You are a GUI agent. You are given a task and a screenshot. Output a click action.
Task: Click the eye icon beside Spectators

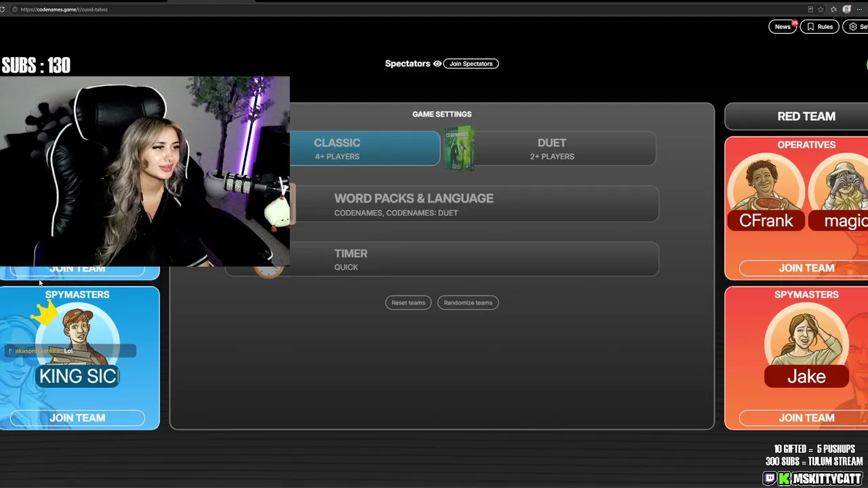point(437,64)
